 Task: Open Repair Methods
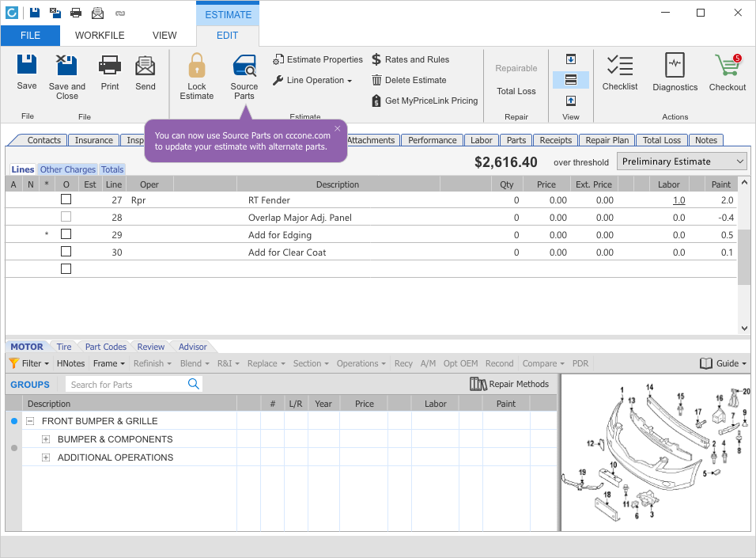(x=509, y=384)
